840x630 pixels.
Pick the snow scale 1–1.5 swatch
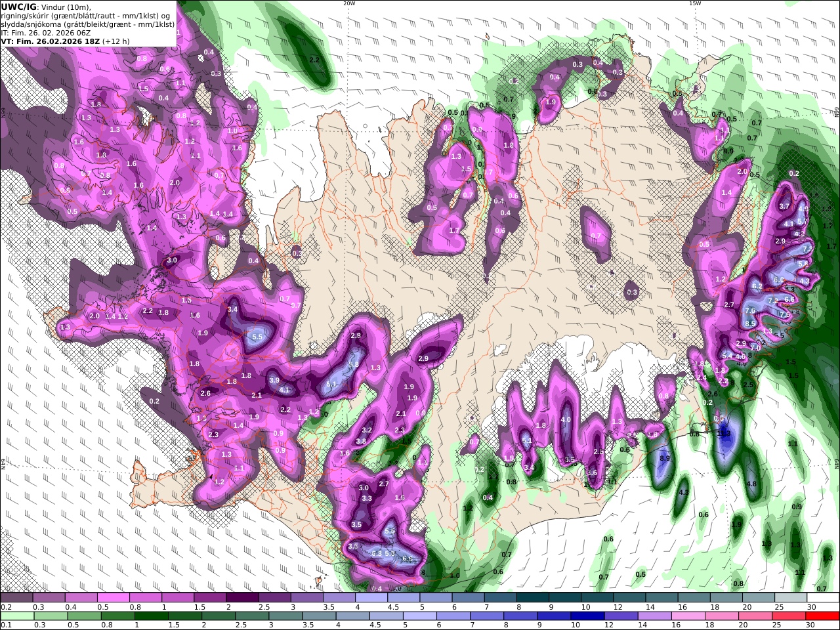(x=177, y=598)
